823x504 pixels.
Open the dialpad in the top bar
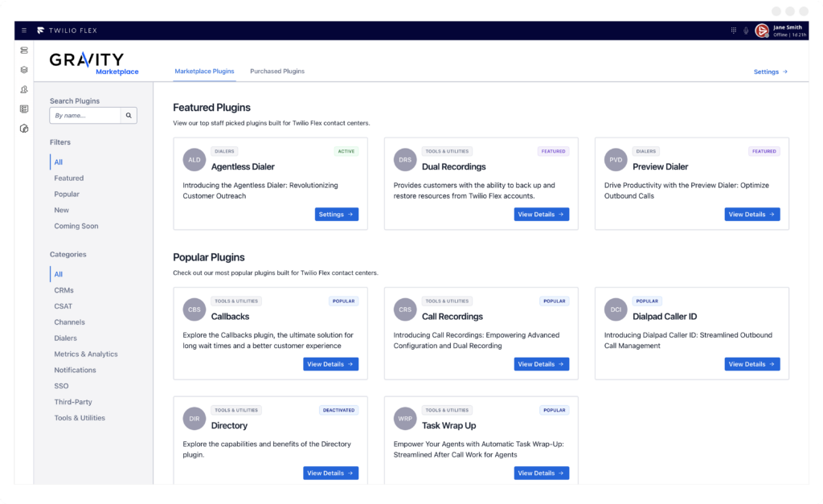tap(733, 30)
